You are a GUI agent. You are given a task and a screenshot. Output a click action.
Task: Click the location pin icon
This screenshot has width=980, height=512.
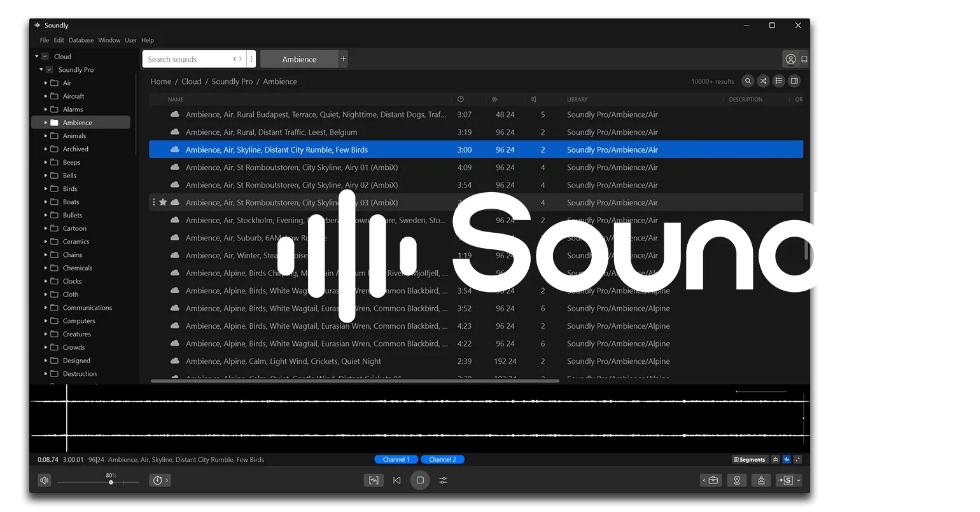[737, 480]
